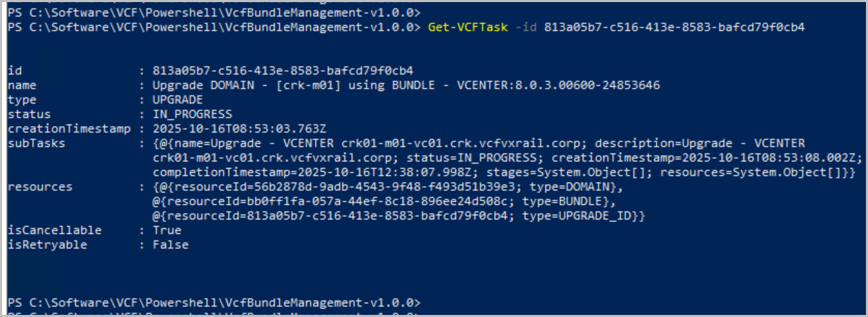Click the Get-VCFTask command text
The width and height of the screenshot is (868, 317).
tap(467, 28)
